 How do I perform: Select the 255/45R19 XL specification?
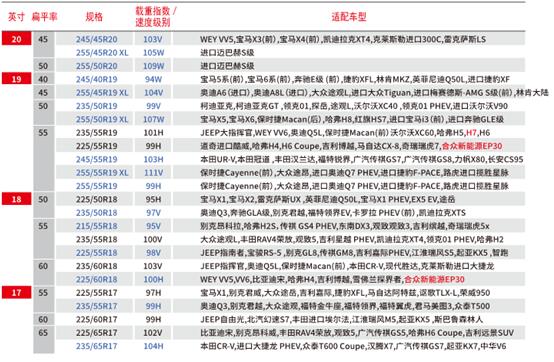click(x=102, y=93)
